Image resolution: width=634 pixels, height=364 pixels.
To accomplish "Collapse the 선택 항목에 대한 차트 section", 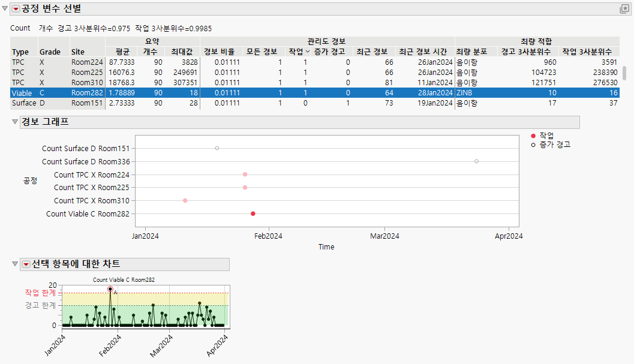I will 15,264.
